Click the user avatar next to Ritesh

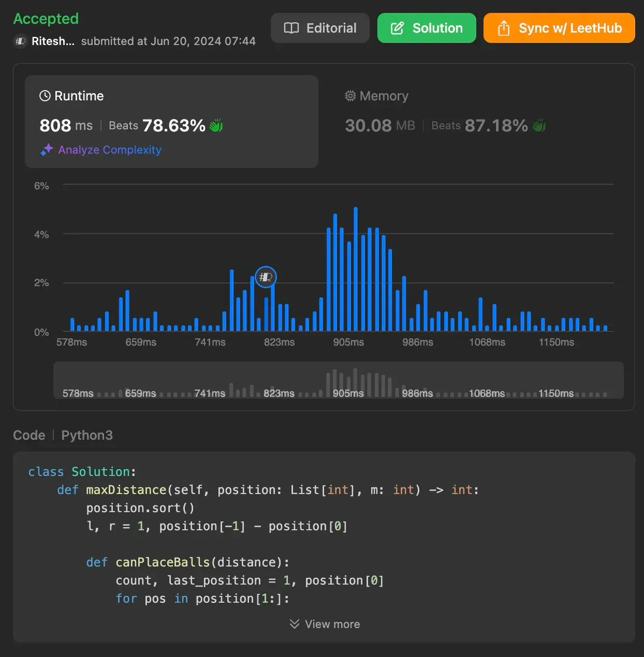(20, 41)
